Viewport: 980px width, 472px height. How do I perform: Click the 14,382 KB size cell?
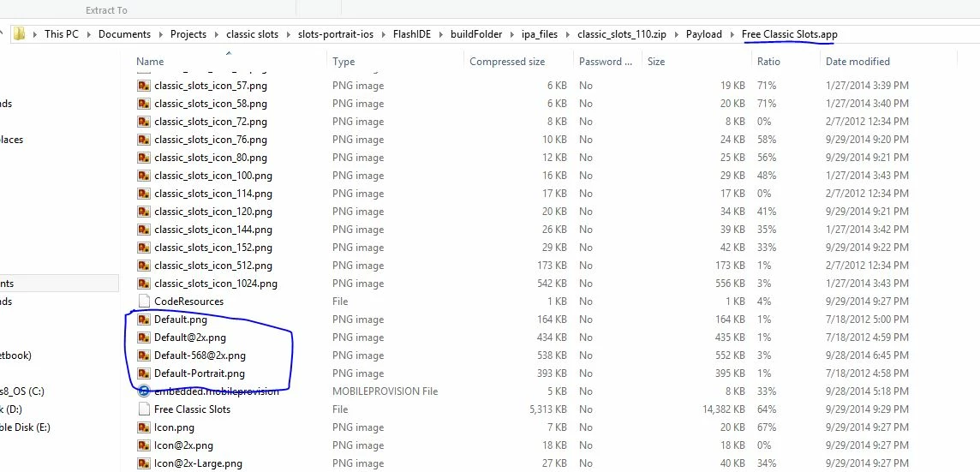coord(724,409)
